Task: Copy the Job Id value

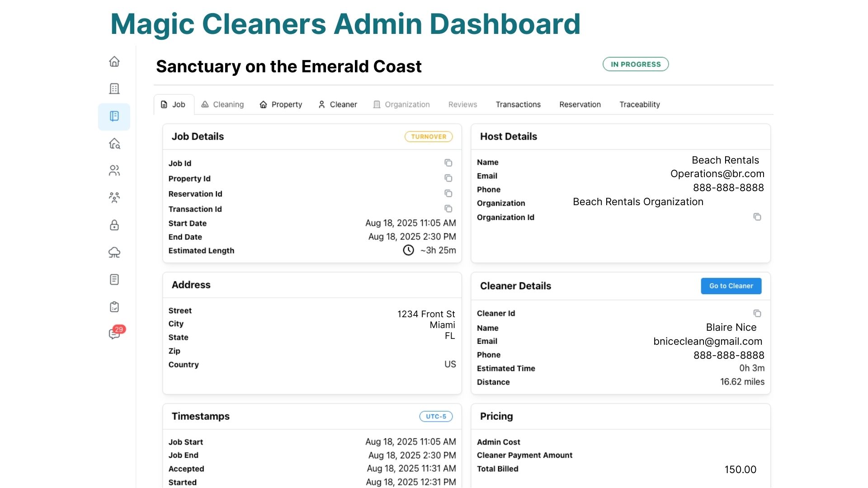Action: pos(448,163)
